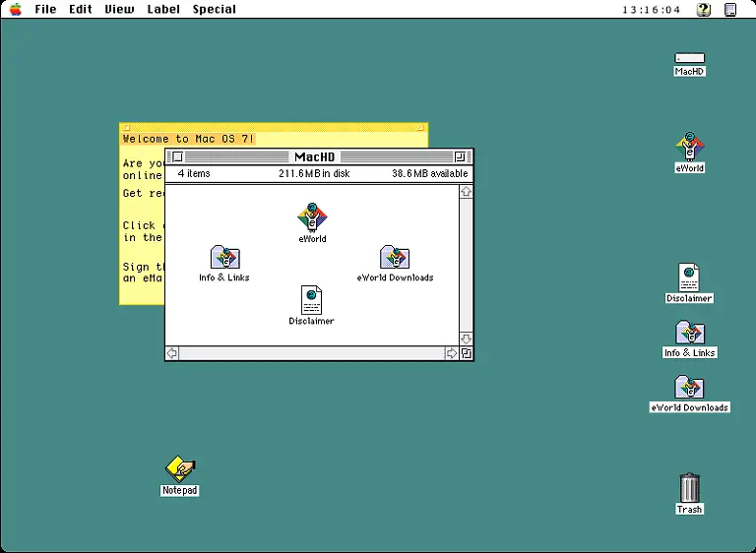Select eWorld Downloads folder in MacHD window
Viewport: 756px width, 553px height.
coord(395,257)
